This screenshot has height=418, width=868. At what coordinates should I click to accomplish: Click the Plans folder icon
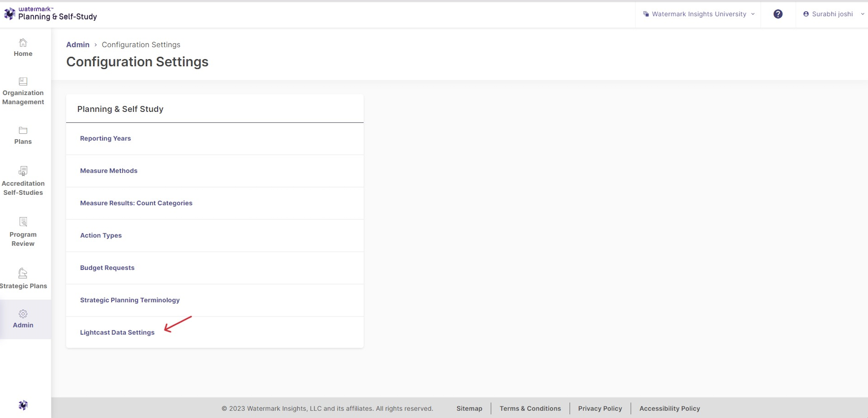(23, 130)
